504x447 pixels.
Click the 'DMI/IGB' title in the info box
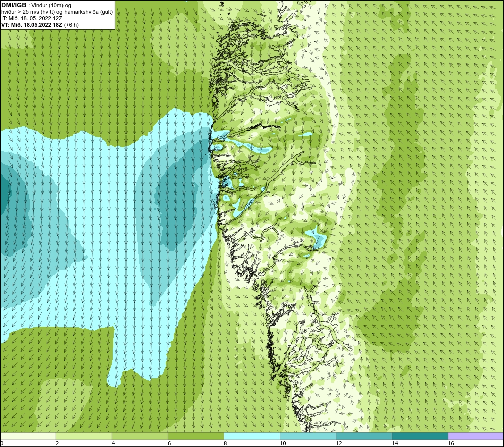[x=14, y=5]
